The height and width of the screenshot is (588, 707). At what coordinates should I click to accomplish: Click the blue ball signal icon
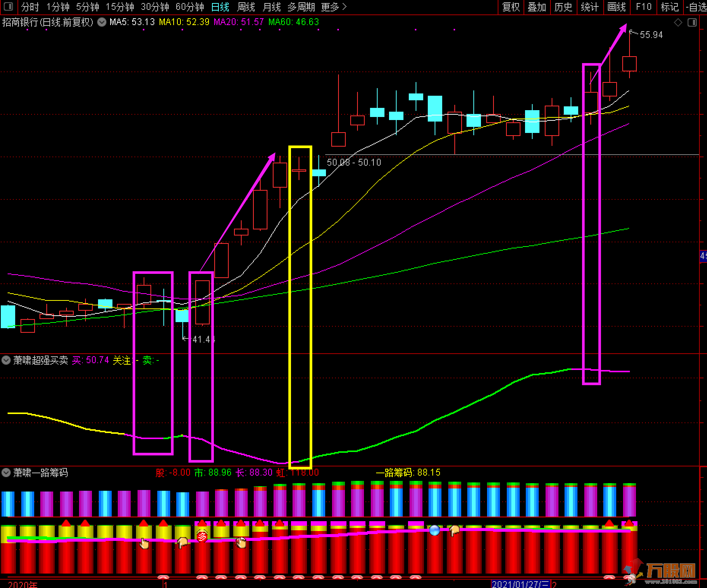point(434,530)
